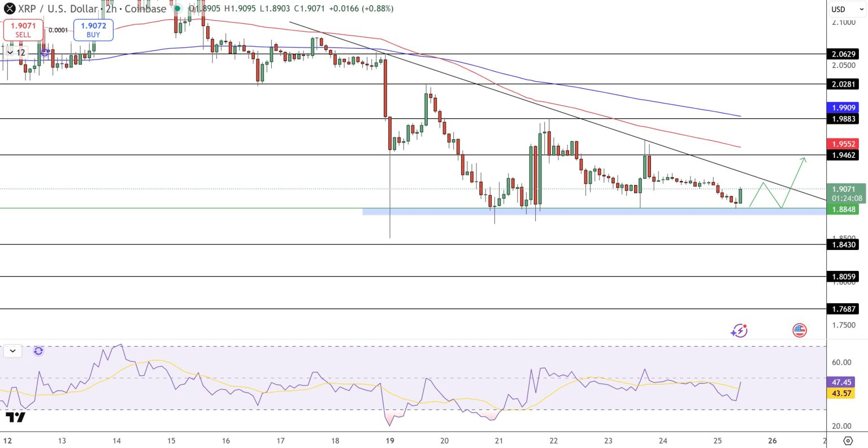The image size is (868, 448).
Task: Click the blue 1.9909 moving average label
Action: pos(843,107)
